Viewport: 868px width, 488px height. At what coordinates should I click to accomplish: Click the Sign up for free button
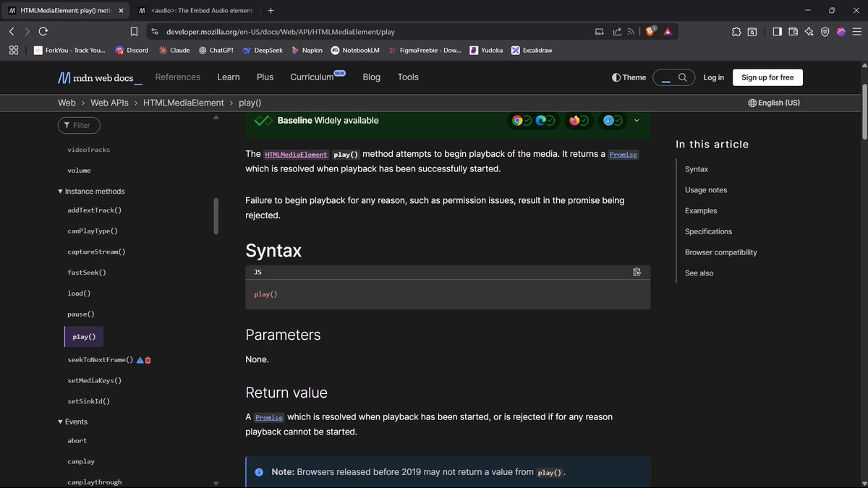pos(767,77)
